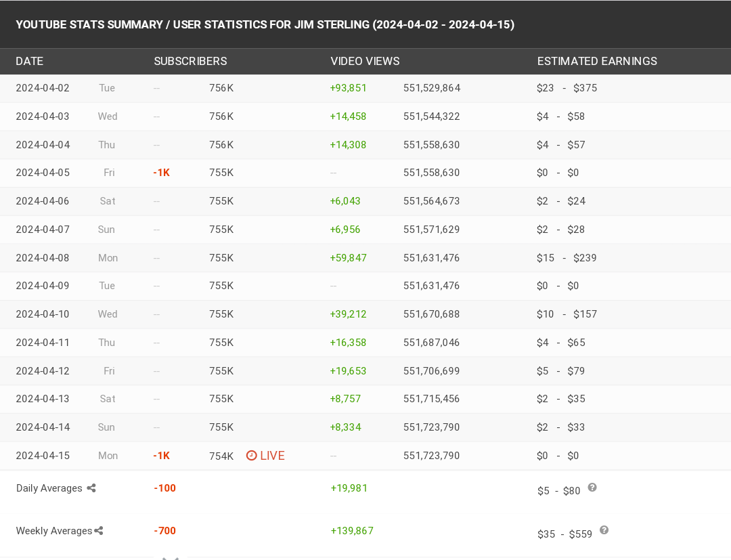Click date 2024-04-07
The width and height of the screenshot is (731, 560).
pyautogui.click(x=43, y=230)
